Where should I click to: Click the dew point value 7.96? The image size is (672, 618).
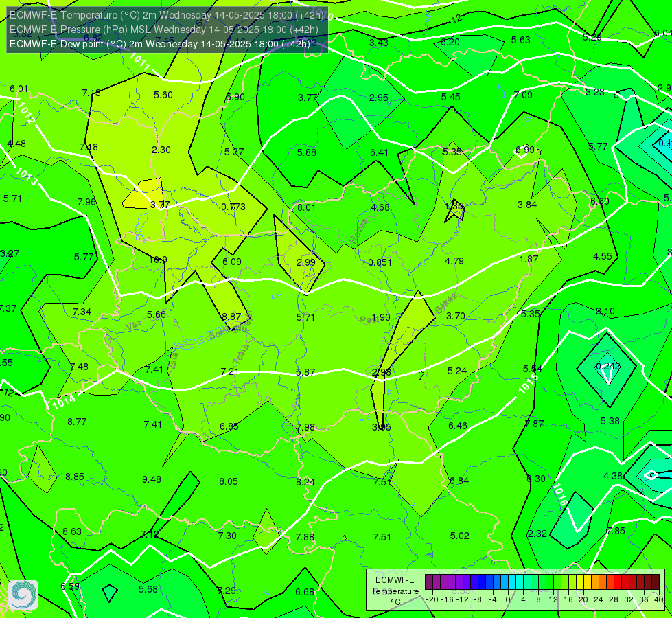click(x=86, y=202)
